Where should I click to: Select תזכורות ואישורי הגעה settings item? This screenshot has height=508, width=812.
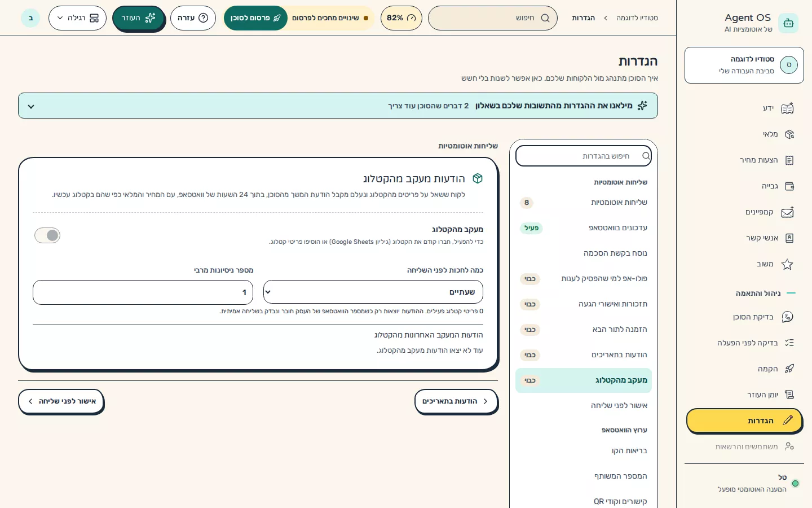tap(584, 304)
